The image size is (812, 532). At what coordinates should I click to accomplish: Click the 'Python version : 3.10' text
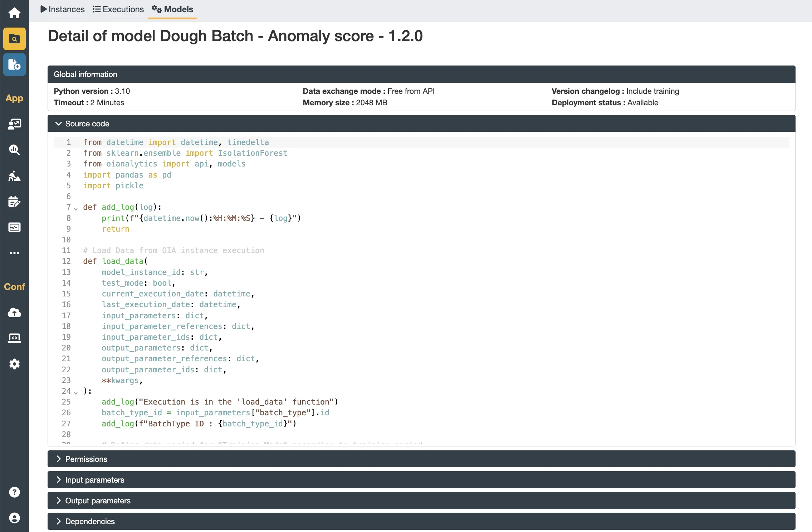coord(92,91)
